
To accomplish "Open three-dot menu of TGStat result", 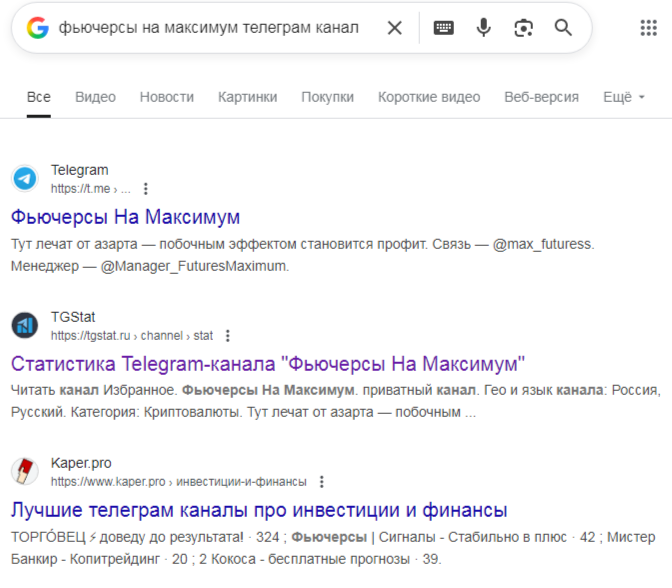I will pyautogui.click(x=228, y=336).
